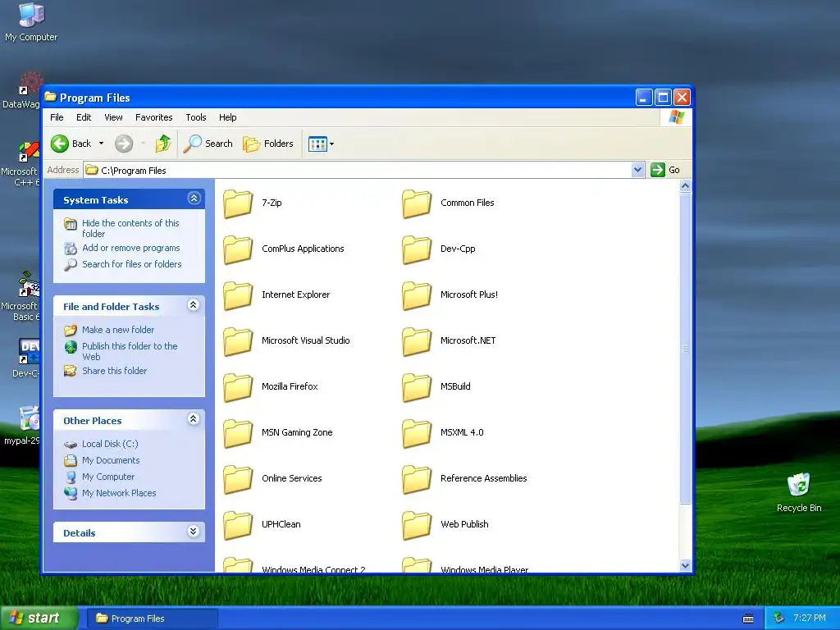Click the scroll up arrow
840x630 pixels.
685,186
